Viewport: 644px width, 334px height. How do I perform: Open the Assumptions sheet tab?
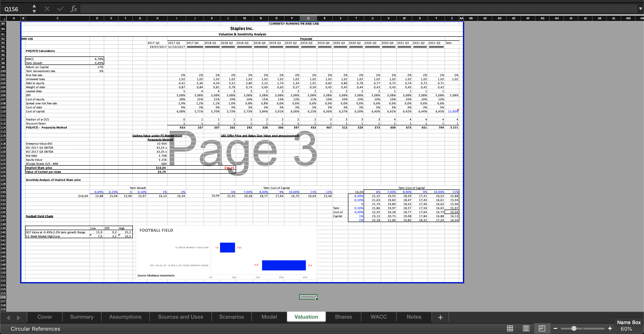tap(125, 317)
